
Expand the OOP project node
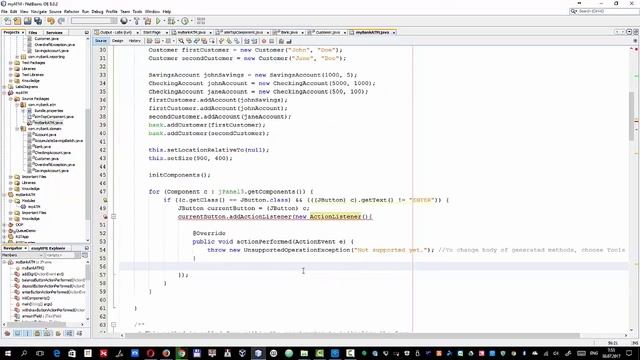click(x=4, y=225)
